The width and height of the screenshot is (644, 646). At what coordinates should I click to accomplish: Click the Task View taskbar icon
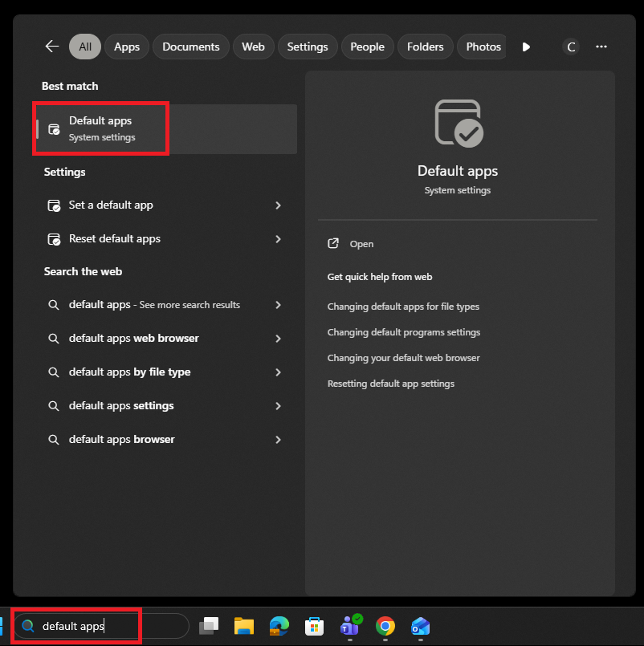click(209, 626)
